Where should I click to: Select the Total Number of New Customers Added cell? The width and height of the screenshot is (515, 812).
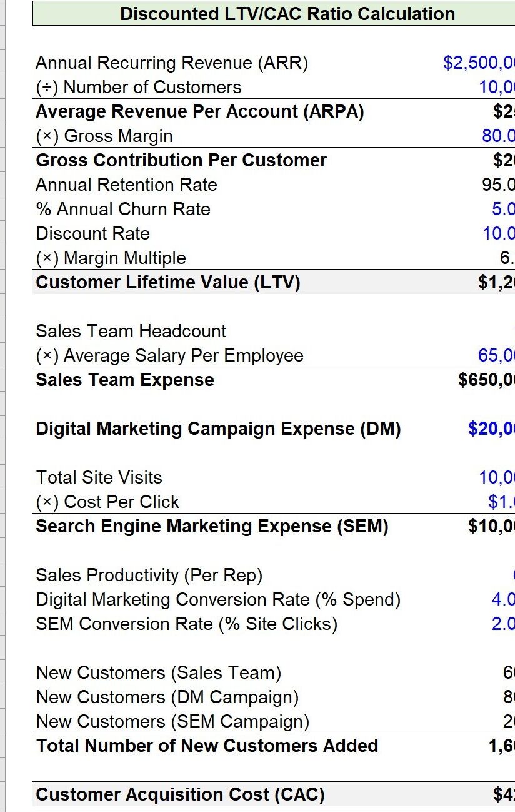[x=207, y=746]
